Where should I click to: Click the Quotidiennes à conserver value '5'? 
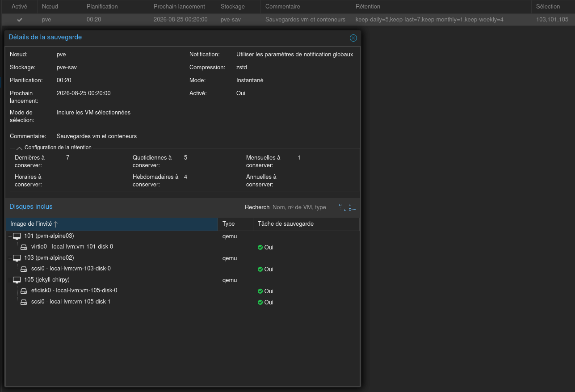186,158
